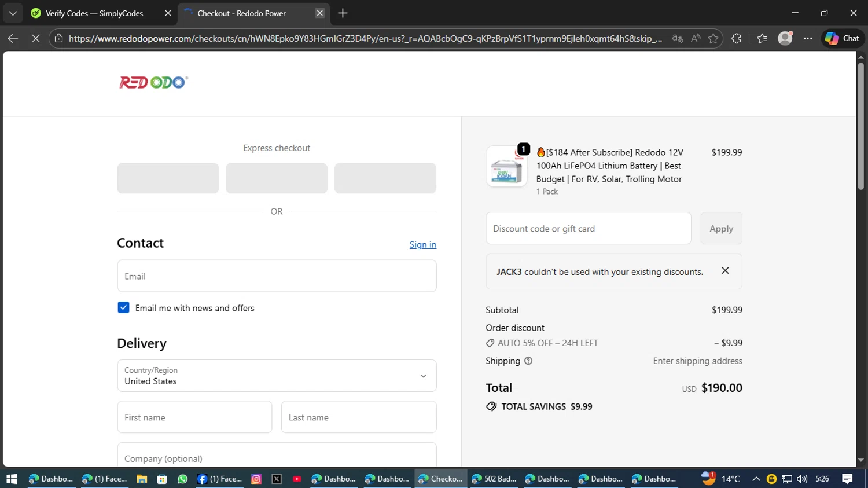
Task: Focus the Discount code or gift card field
Action: tap(589, 229)
